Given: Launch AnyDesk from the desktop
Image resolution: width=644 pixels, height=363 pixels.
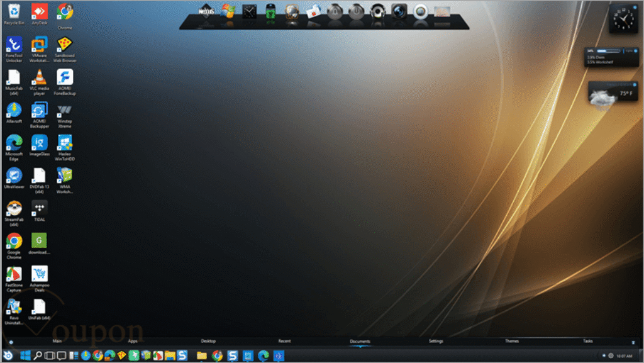Looking at the screenshot, I should (x=40, y=14).
